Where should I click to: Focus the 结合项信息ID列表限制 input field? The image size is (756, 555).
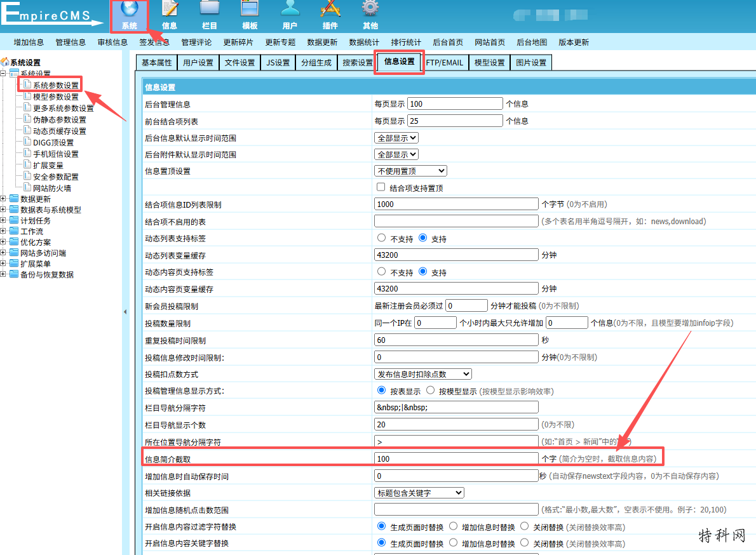(x=456, y=204)
